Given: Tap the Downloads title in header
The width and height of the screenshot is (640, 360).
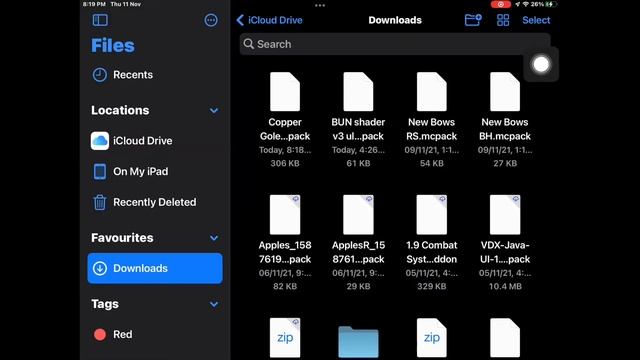Looking at the screenshot, I should (x=395, y=20).
